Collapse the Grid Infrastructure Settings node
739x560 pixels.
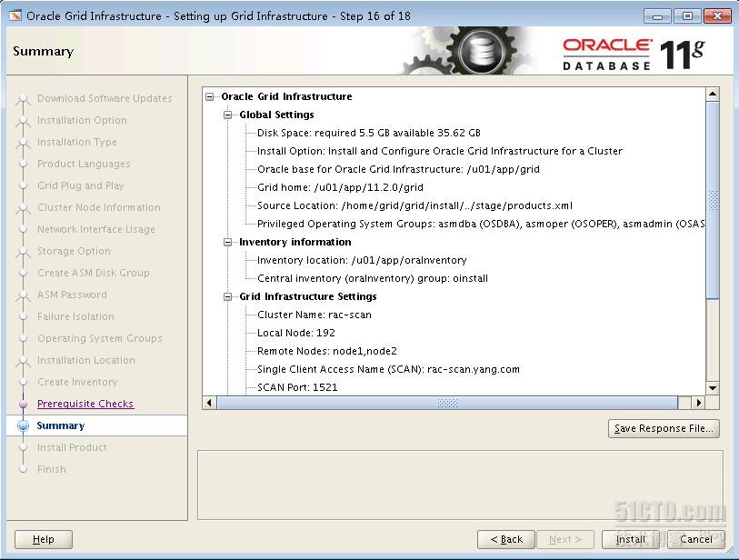[x=227, y=296]
